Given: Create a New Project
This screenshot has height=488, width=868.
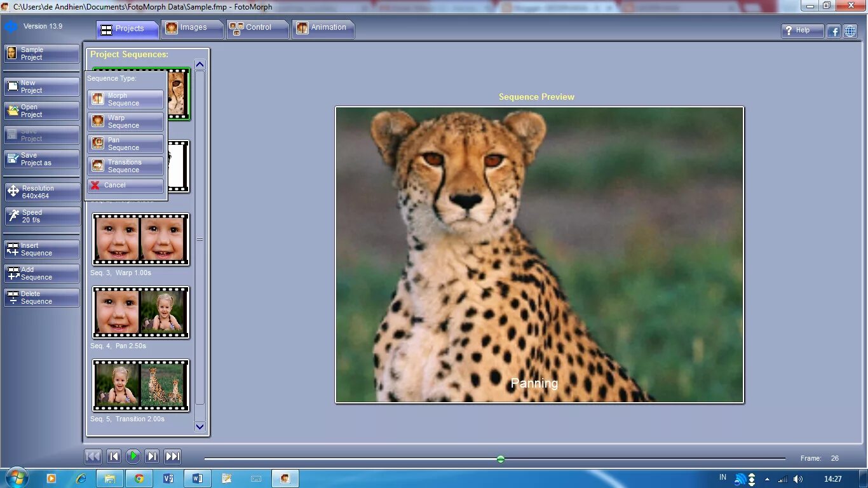Looking at the screenshot, I should pos(42,86).
